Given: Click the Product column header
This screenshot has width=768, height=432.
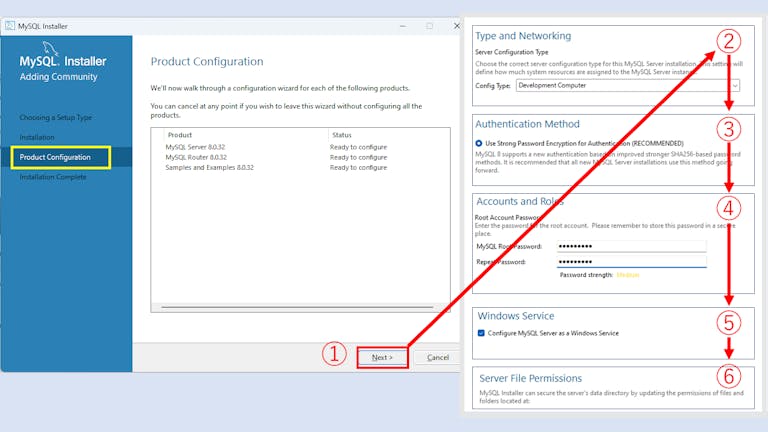Looking at the screenshot, I should (180, 135).
